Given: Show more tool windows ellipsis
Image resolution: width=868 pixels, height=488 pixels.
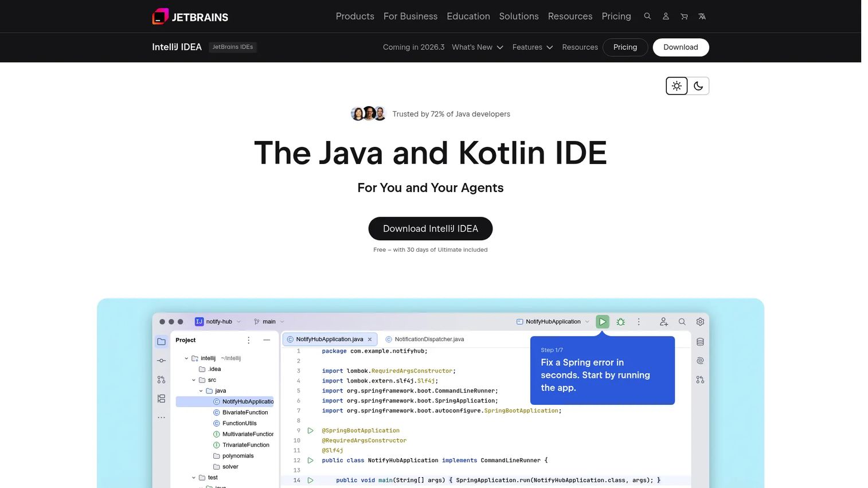Looking at the screenshot, I should point(162,417).
